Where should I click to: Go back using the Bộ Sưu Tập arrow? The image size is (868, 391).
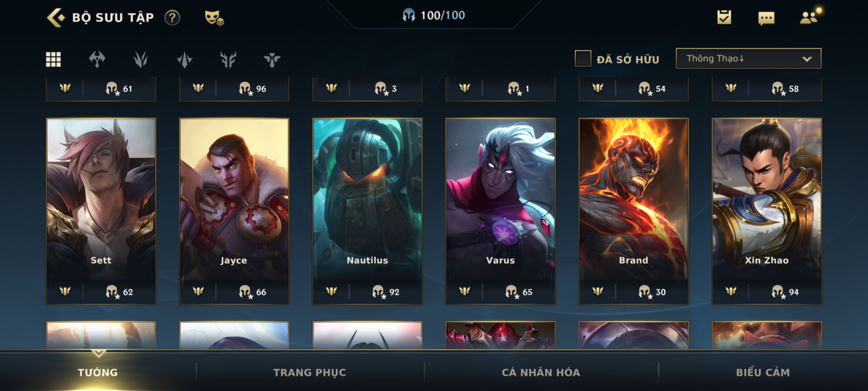56,17
